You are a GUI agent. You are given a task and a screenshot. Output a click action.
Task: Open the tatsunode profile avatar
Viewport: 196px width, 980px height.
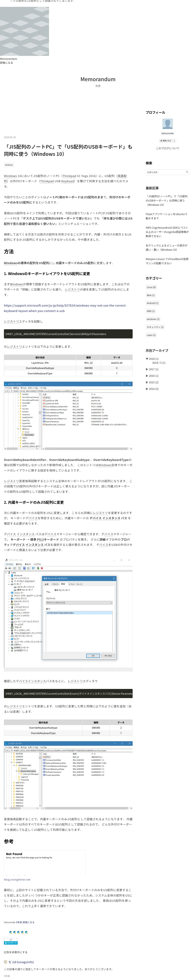pyautogui.click(x=167, y=124)
